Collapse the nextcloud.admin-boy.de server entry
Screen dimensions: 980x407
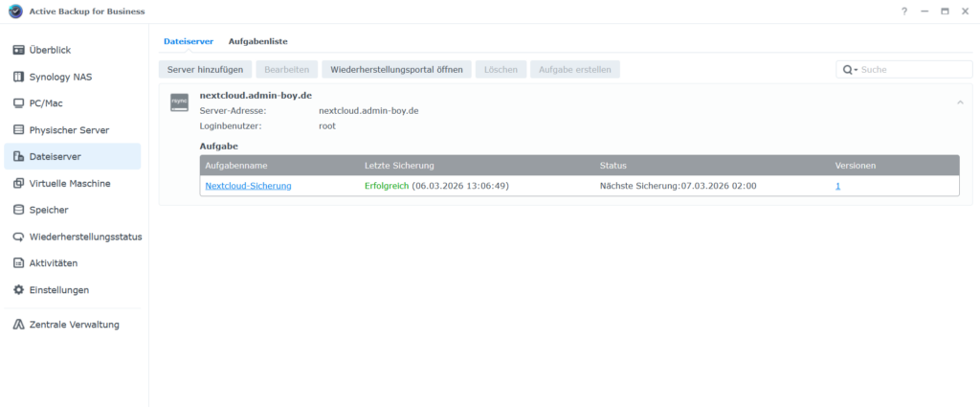click(959, 102)
